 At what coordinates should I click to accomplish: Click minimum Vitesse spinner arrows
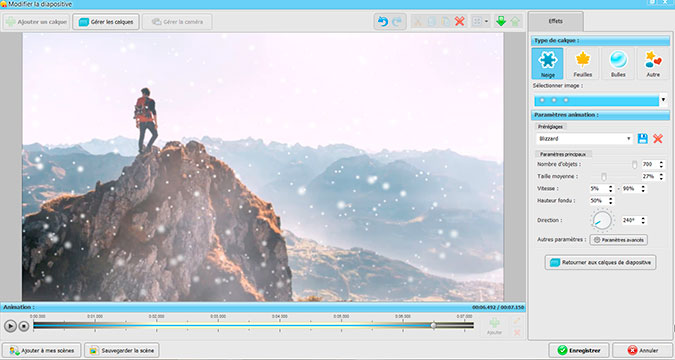click(x=611, y=189)
